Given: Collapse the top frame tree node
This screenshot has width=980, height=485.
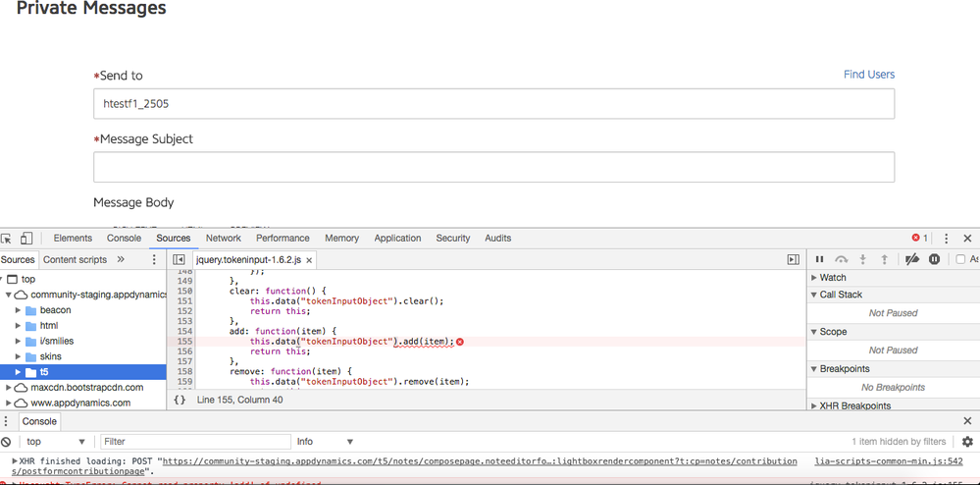Looking at the screenshot, I should coord(2,279).
